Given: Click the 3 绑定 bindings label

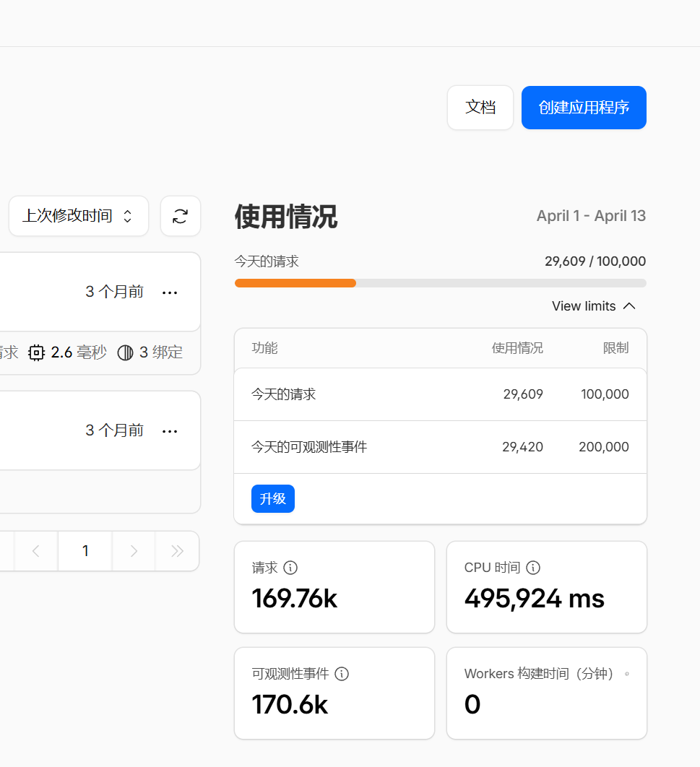Looking at the screenshot, I should coord(161,352).
